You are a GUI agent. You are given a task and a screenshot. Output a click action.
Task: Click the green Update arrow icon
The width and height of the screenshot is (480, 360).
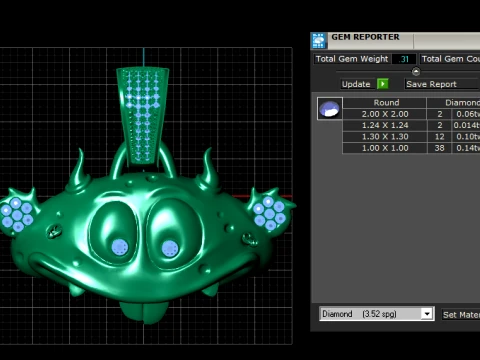383,84
